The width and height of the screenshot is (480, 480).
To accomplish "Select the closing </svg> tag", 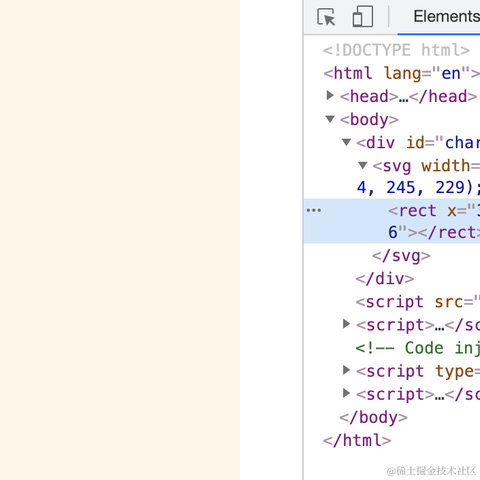I will [401, 256].
